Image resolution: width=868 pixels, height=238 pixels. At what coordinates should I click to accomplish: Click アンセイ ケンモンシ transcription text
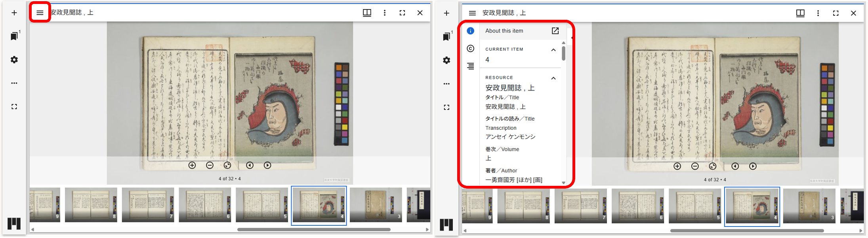(x=510, y=137)
